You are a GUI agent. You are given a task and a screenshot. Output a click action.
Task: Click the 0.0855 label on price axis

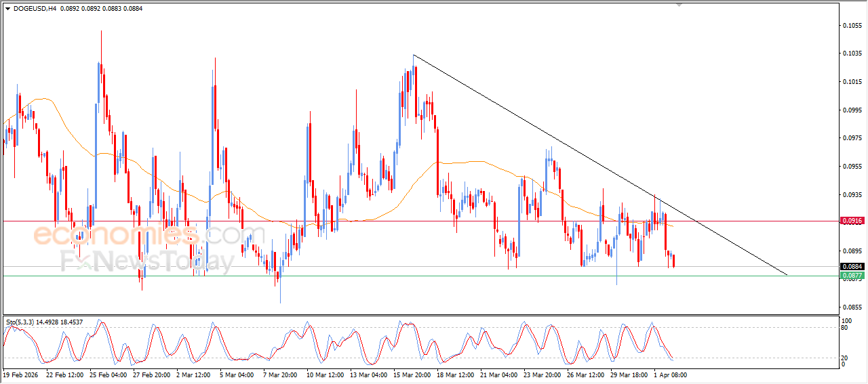[x=852, y=307]
